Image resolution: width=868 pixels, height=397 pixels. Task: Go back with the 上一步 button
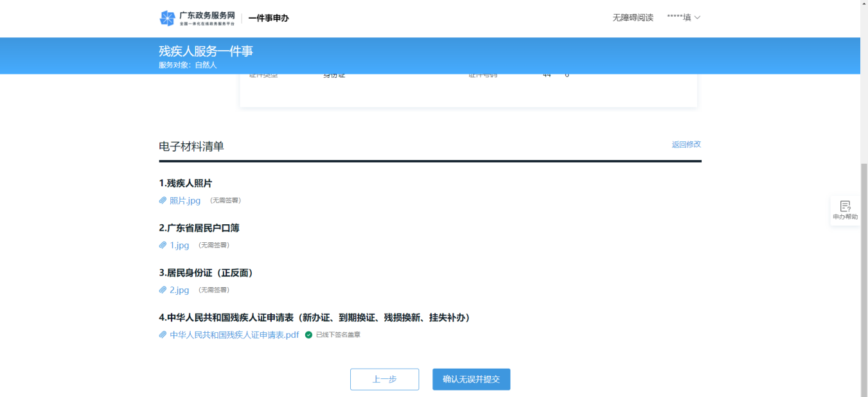pyautogui.click(x=384, y=380)
